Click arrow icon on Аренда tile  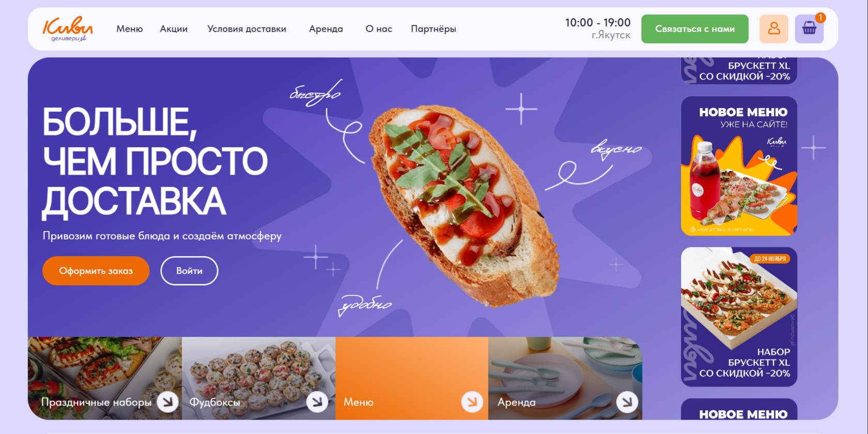(627, 401)
